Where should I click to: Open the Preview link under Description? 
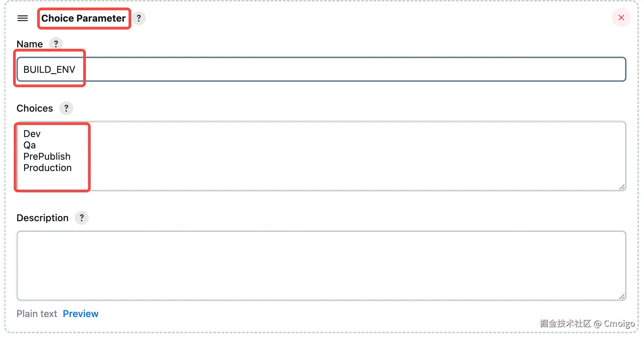click(x=80, y=314)
